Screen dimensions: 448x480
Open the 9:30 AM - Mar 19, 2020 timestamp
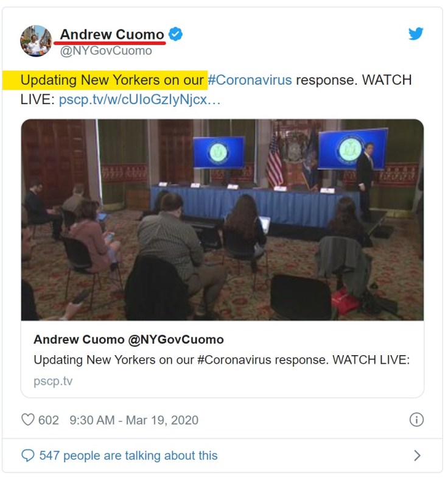pos(134,420)
